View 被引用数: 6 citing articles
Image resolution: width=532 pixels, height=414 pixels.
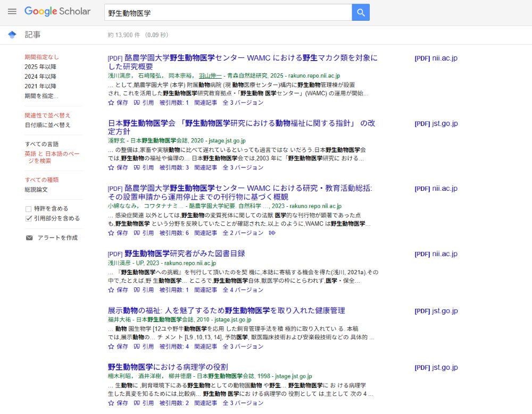[174, 233]
